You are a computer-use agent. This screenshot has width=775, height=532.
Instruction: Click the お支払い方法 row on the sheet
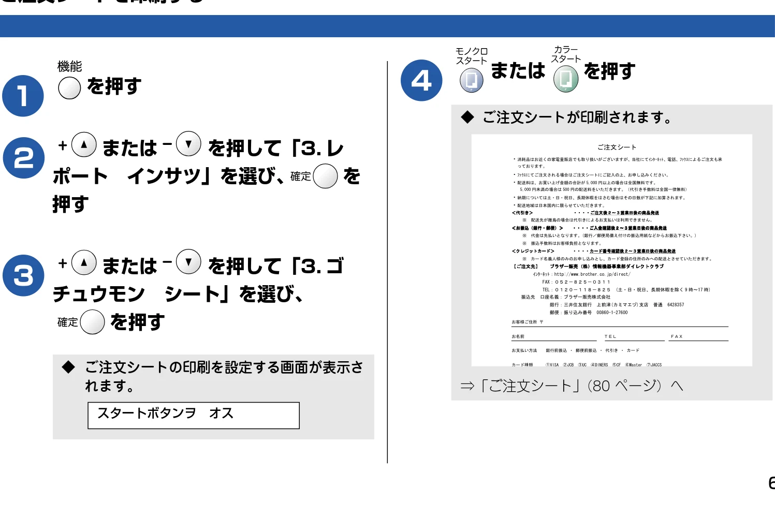point(576,350)
